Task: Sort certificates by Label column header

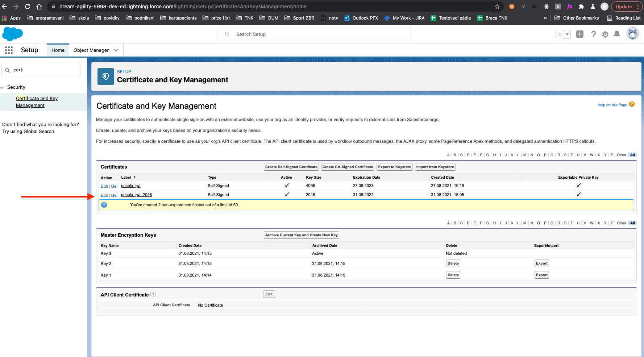Action: coord(126,178)
